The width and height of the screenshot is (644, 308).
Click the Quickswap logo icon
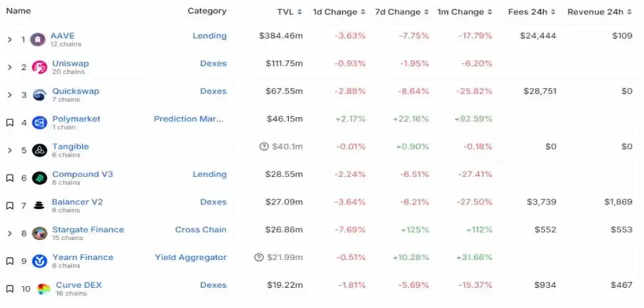click(x=39, y=95)
